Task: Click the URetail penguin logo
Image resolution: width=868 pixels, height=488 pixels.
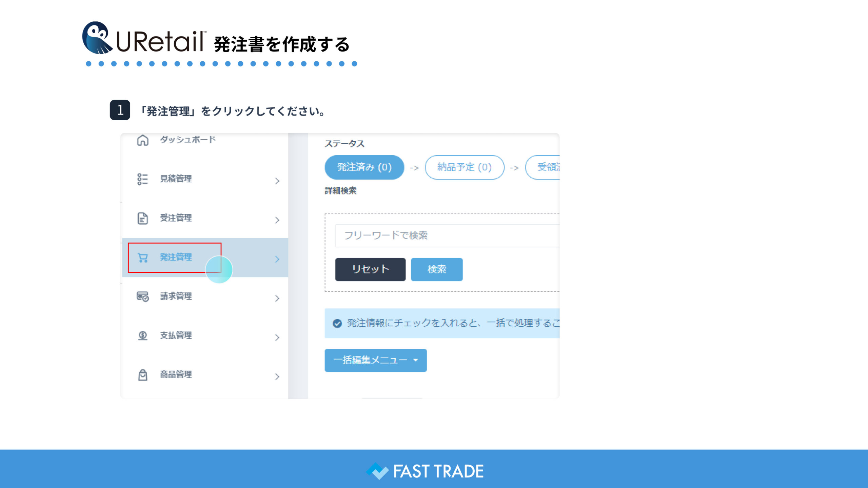Action: (x=97, y=38)
